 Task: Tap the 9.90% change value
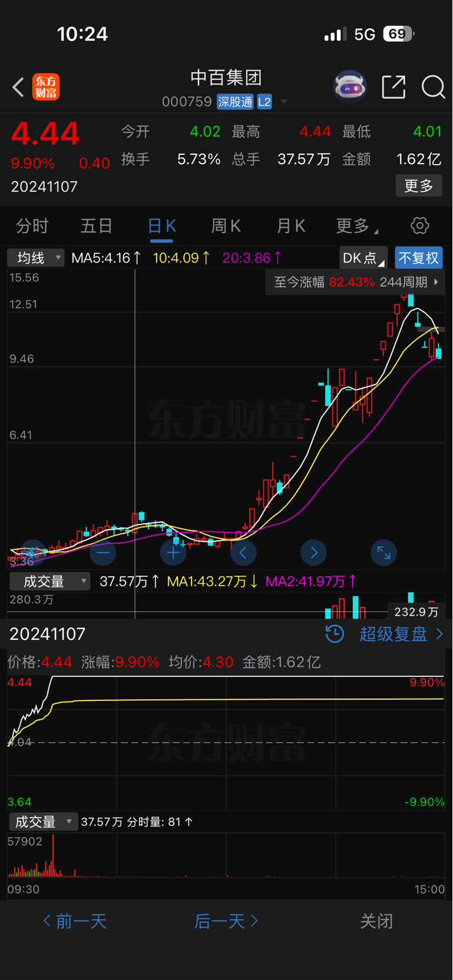(33, 163)
